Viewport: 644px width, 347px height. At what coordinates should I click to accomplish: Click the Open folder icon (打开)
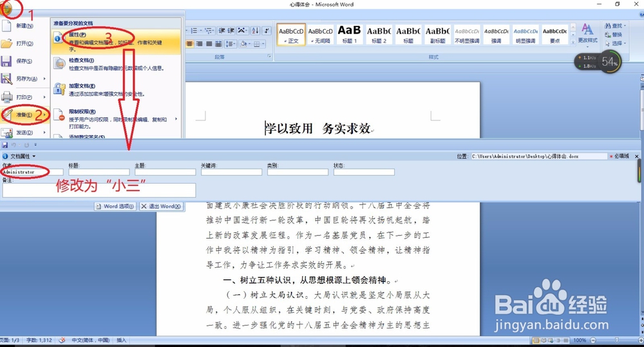pyautogui.click(x=6, y=43)
